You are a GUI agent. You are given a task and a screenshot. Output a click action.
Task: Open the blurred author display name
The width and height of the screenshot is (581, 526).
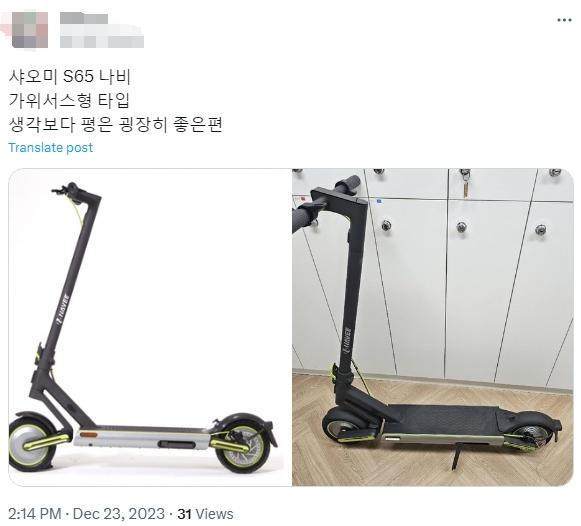tap(84, 18)
